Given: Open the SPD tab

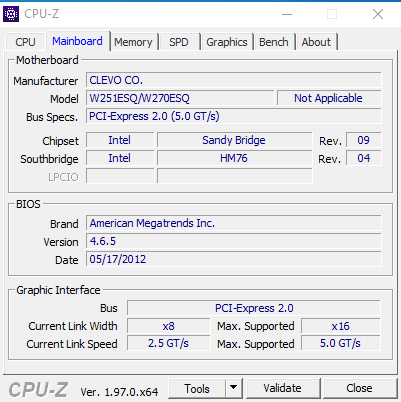Looking at the screenshot, I should (x=179, y=42).
